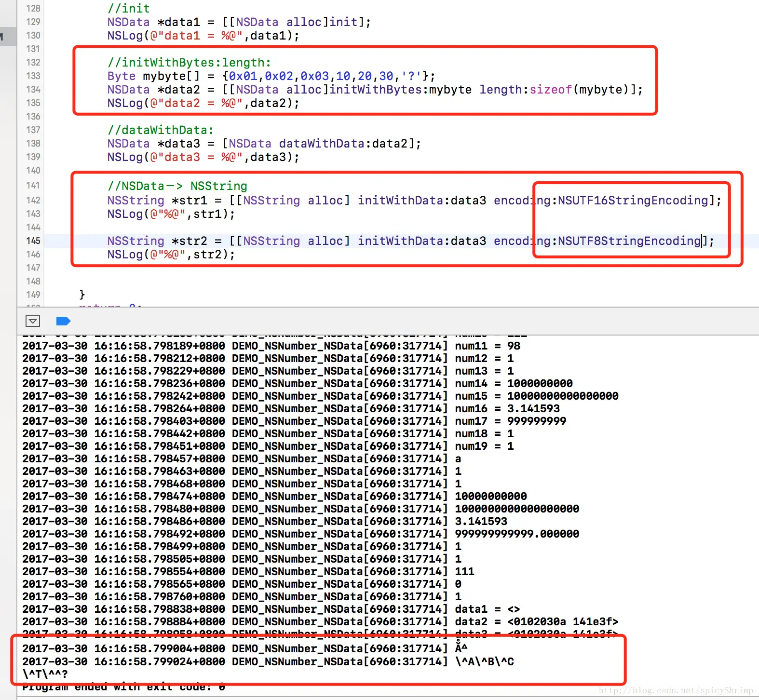Click the NSLog data2 statement
Viewport: 759px width, 700px height.
tap(203, 103)
